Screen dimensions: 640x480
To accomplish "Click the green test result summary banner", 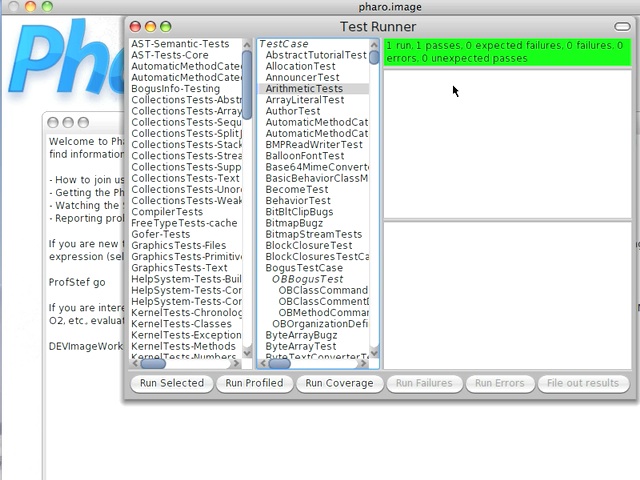I will tap(507, 52).
